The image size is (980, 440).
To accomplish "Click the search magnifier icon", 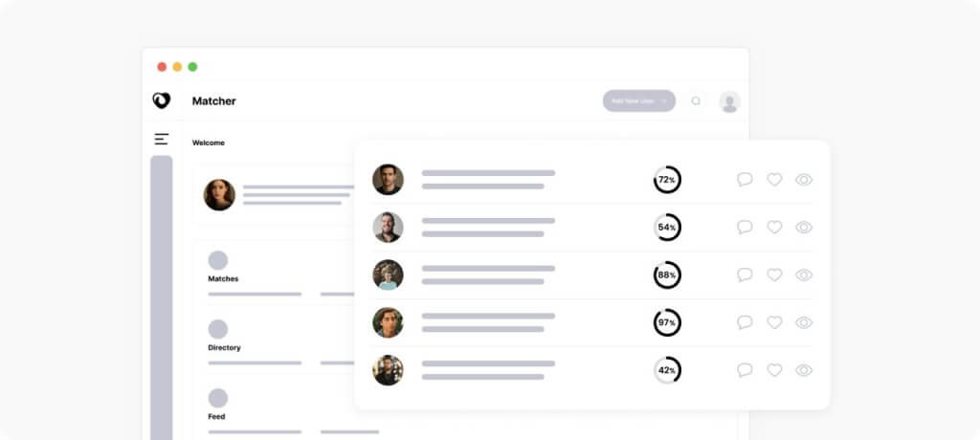I will point(696,100).
